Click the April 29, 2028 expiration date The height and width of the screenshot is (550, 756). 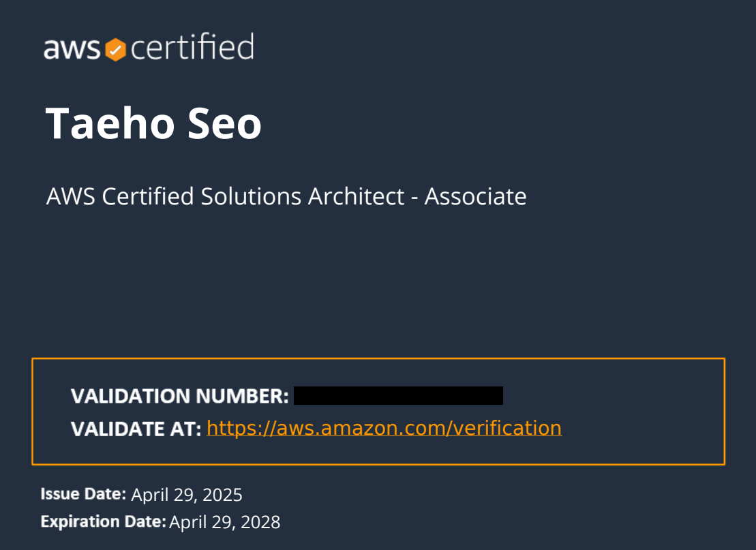pos(225,522)
